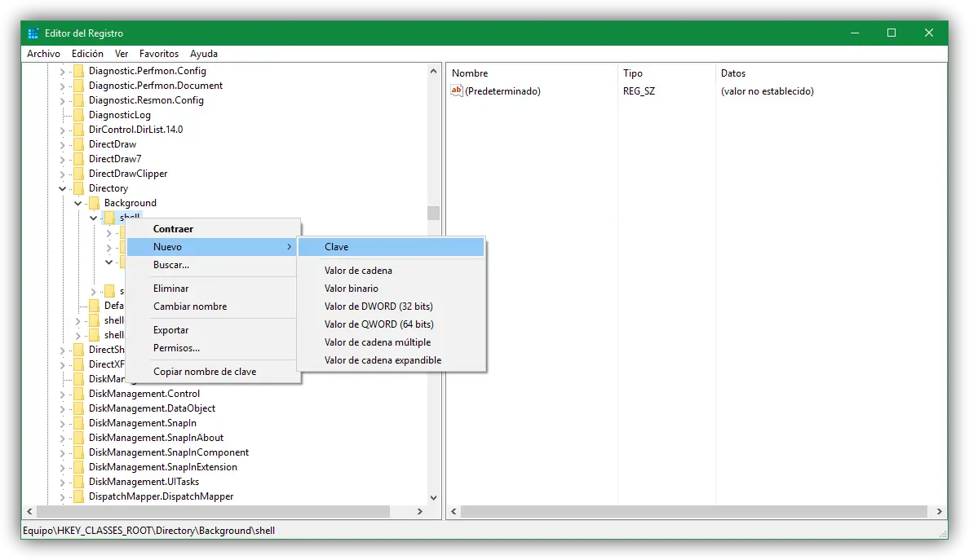Select Valor de DWORD (32 bits)

click(x=392, y=306)
